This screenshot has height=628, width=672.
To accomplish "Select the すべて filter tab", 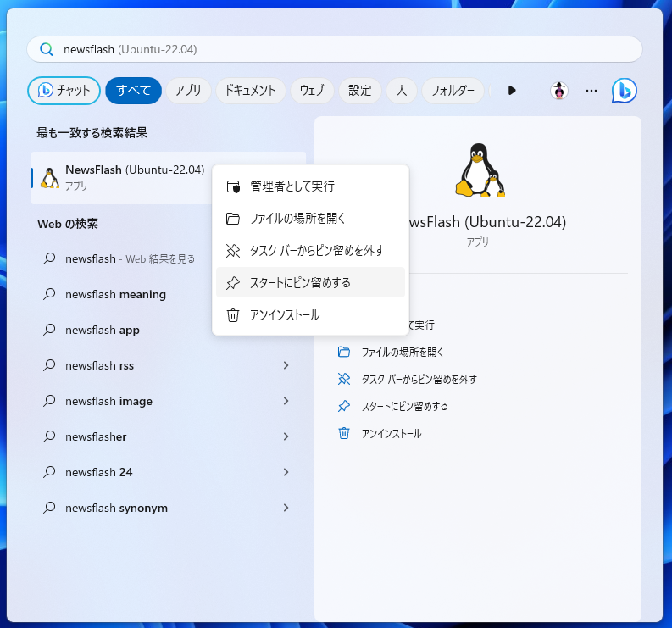I will tap(133, 91).
